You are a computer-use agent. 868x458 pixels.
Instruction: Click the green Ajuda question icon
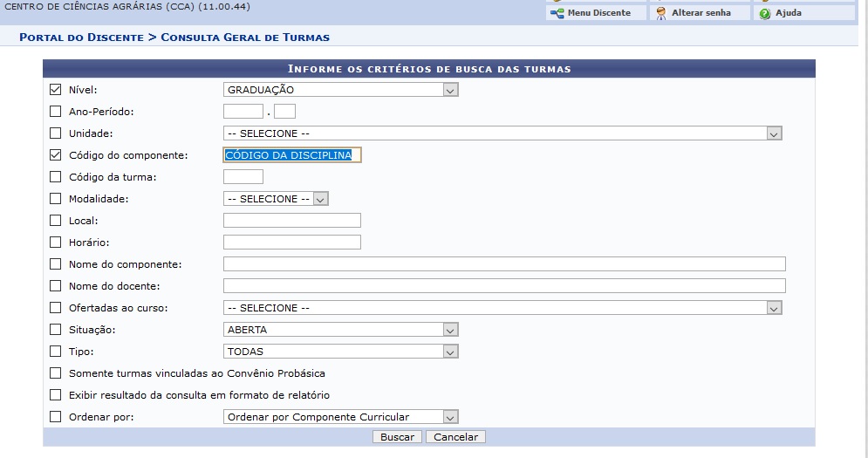(765, 13)
